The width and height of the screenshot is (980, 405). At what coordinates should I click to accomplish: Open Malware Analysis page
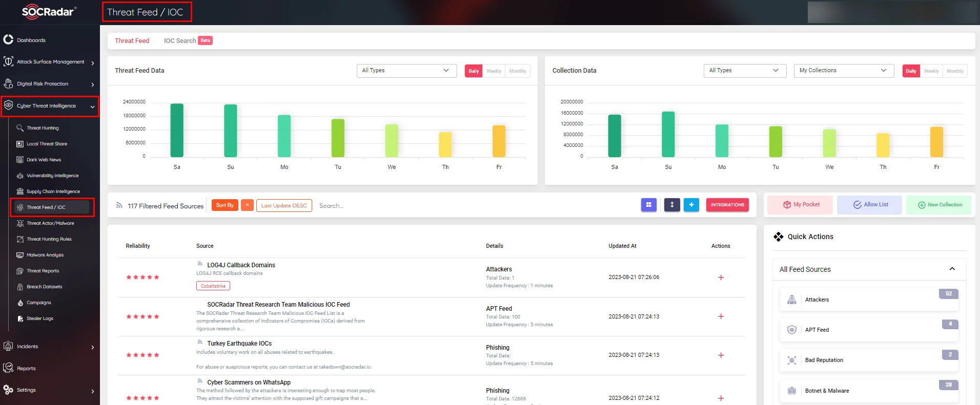(x=45, y=255)
